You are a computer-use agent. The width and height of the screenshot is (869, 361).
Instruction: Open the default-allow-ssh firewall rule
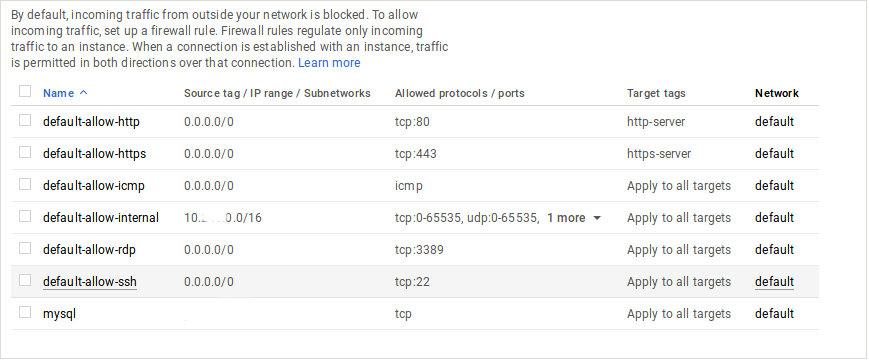pyautogui.click(x=90, y=282)
